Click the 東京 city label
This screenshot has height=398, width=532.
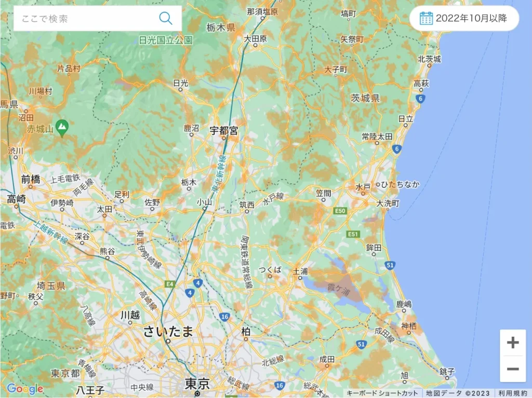[x=197, y=384]
